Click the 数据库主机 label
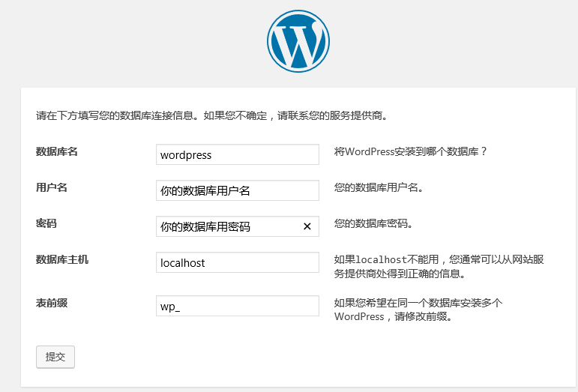This screenshot has height=392, width=578. (62, 259)
